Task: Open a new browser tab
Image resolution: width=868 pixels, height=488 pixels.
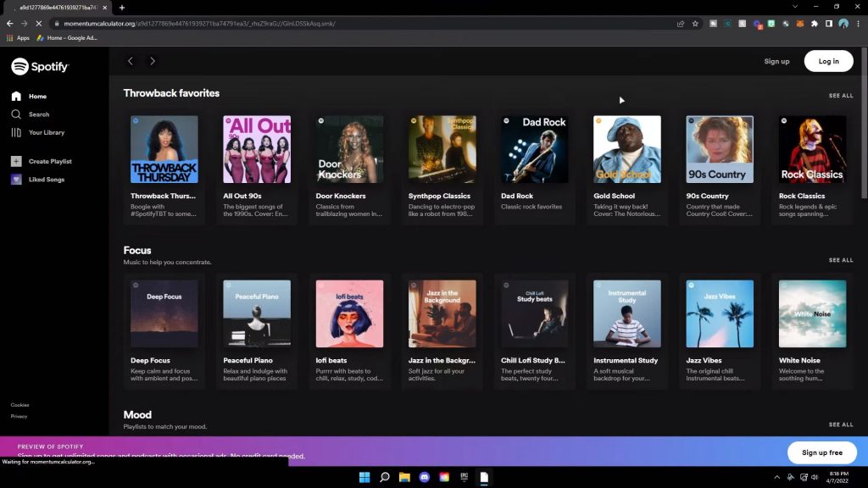Action: point(122,8)
